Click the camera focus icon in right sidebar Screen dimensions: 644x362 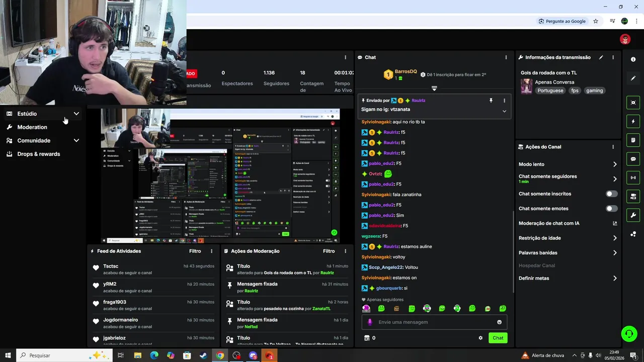633,103
